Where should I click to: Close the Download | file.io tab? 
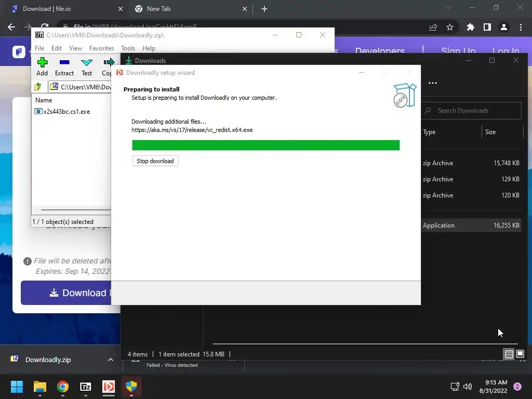pyautogui.click(x=121, y=9)
